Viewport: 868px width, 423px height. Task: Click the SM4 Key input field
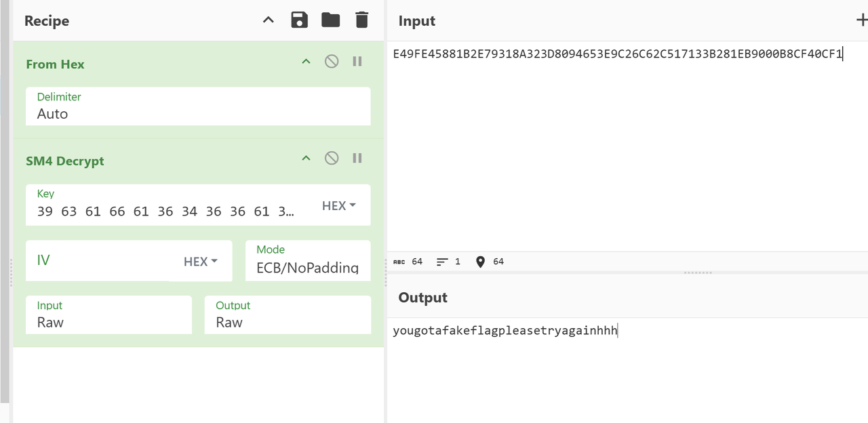click(166, 211)
